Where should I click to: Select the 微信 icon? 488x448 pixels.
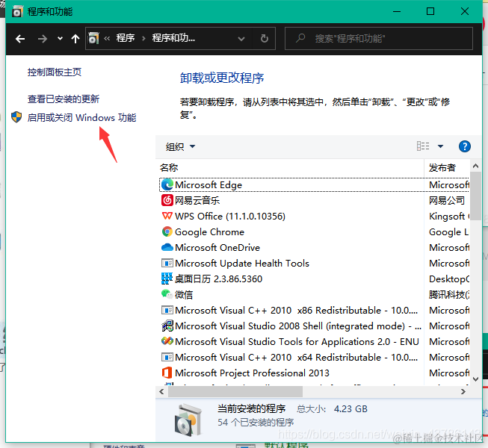[167, 294]
